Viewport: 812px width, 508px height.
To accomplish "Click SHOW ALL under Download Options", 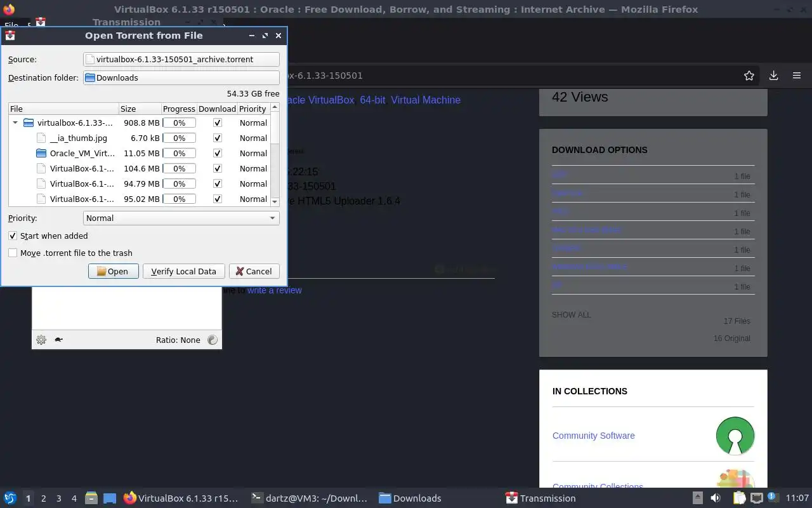I will pos(571,315).
